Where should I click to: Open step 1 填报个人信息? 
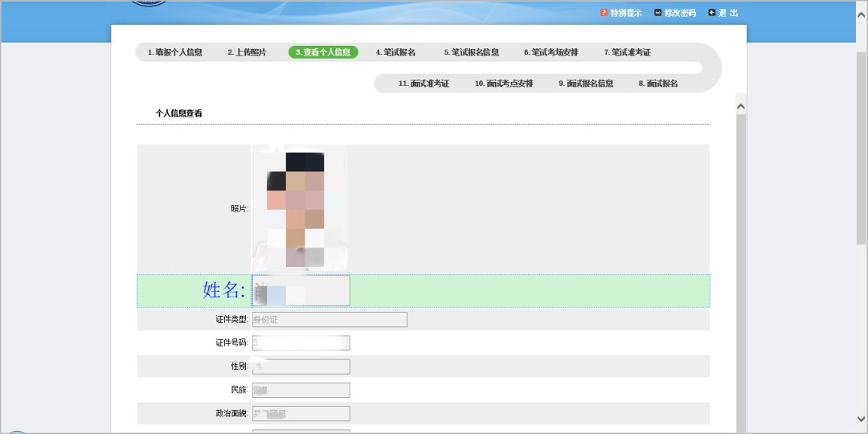point(174,52)
